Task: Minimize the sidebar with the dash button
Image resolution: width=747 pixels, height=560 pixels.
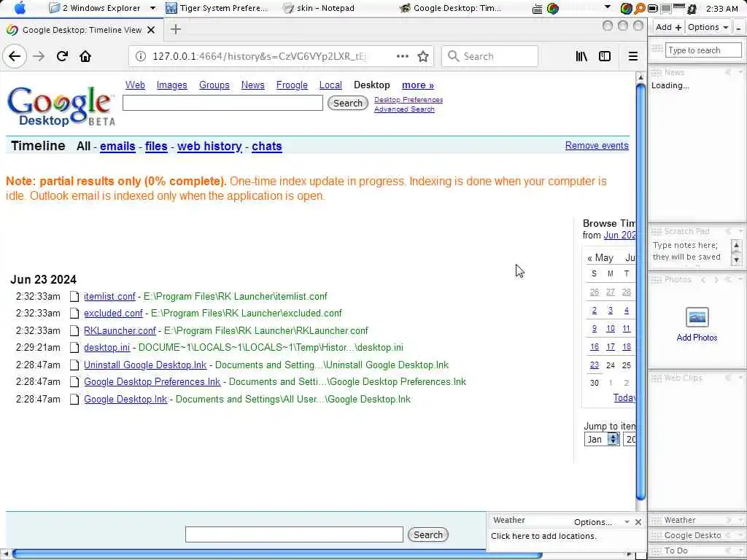Action: pyautogui.click(x=739, y=28)
